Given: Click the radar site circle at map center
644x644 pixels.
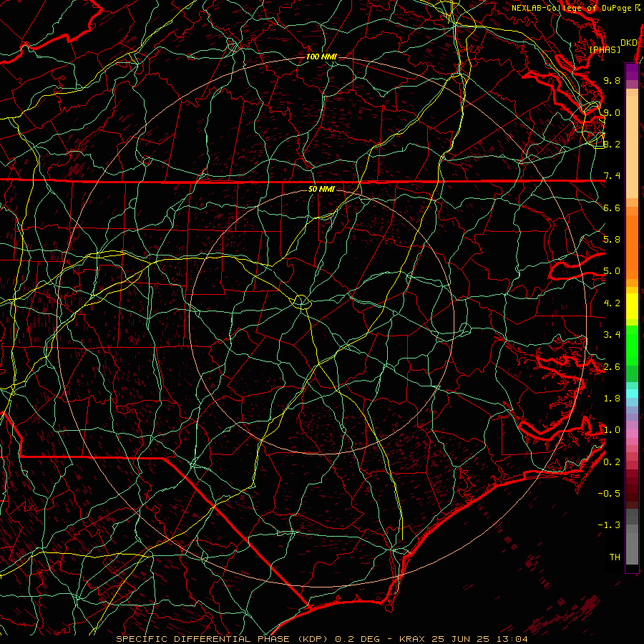Looking at the screenshot, I should coord(301,301).
